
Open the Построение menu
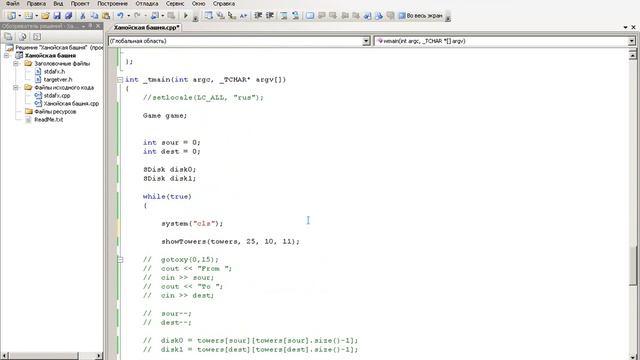(112, 3)
